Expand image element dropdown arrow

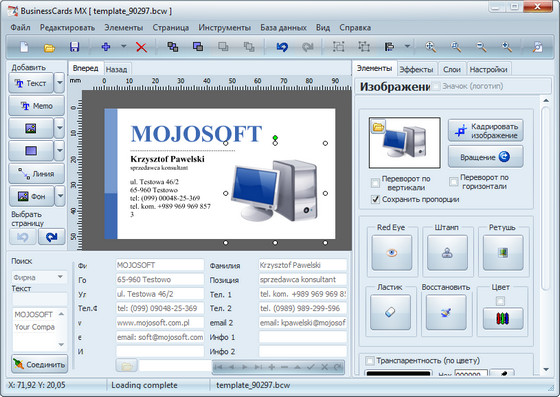(x=60, y=128)
